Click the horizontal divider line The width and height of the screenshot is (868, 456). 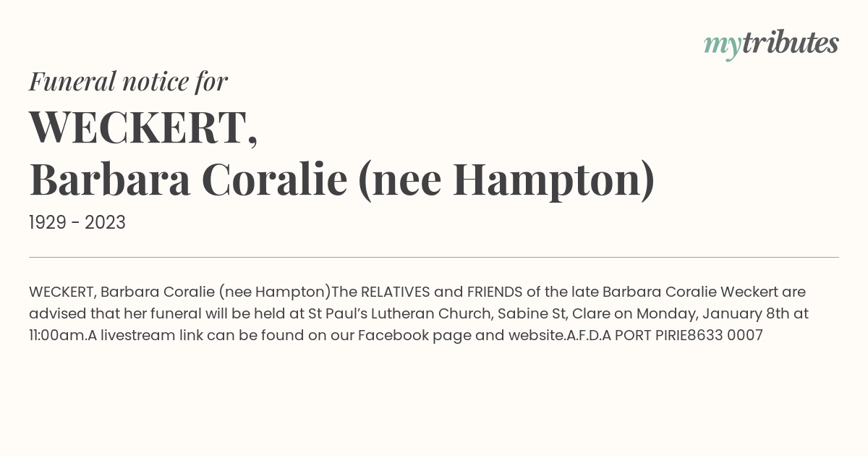[434, 257]
